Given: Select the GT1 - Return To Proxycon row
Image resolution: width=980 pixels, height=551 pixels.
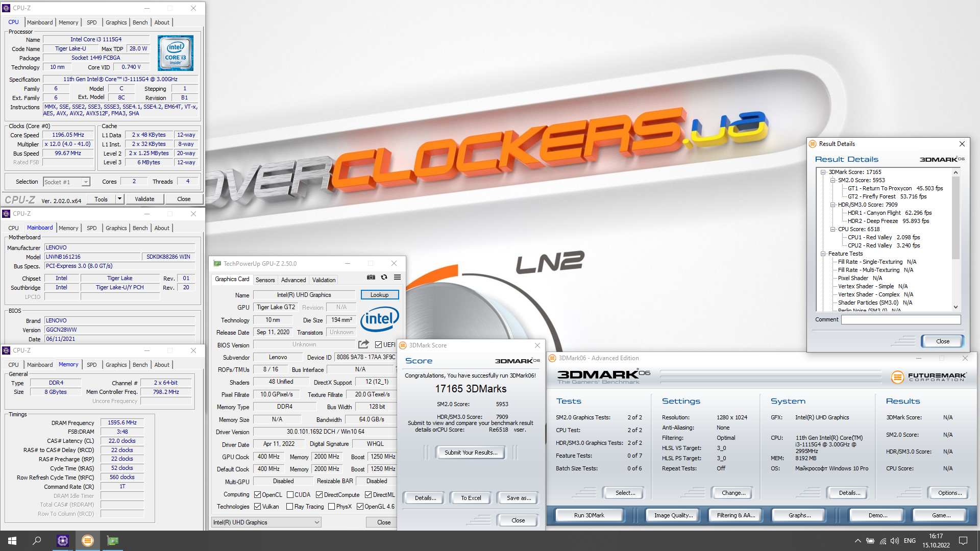Looking at the screenshot, I should point(895,189).
